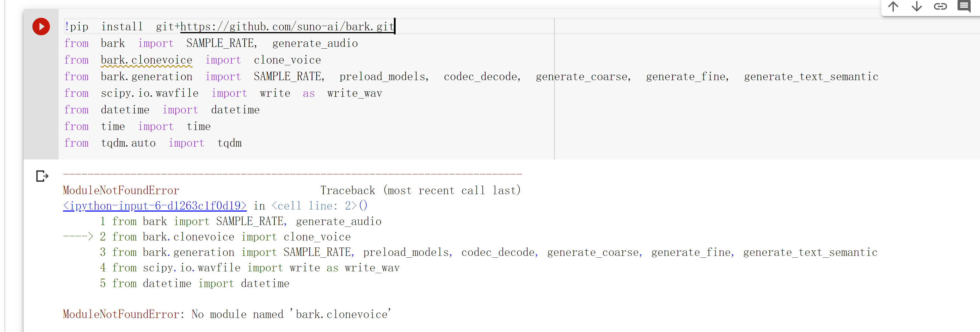Click the underlined bark.clonevoice import text

coord(146,60)
